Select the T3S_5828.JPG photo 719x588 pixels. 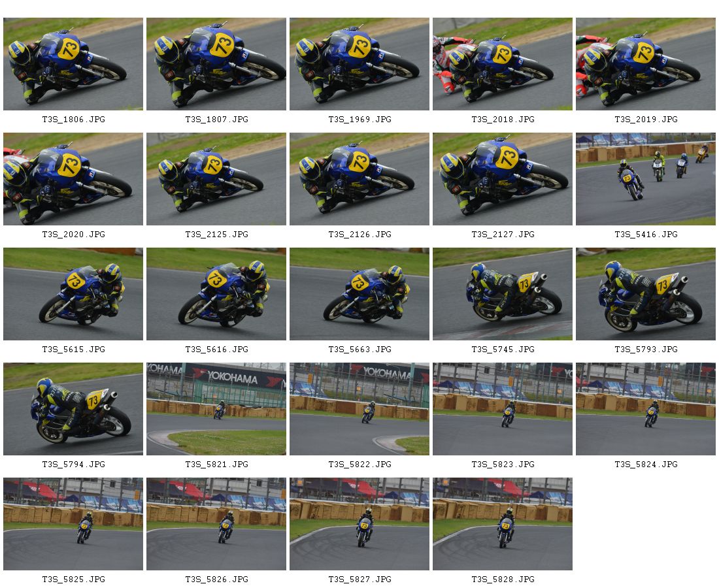pos(503,524)
